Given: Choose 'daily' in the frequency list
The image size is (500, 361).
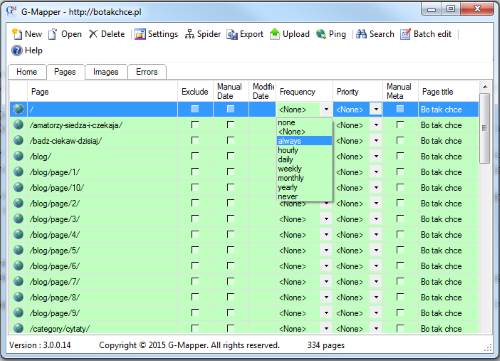Looking at the screenshot, I should [x=304, y=159].
